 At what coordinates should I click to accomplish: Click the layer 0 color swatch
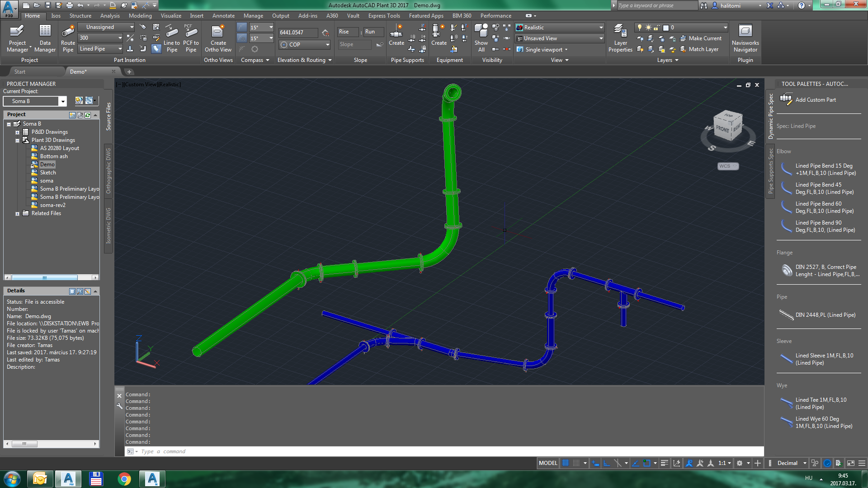[665, 28]
